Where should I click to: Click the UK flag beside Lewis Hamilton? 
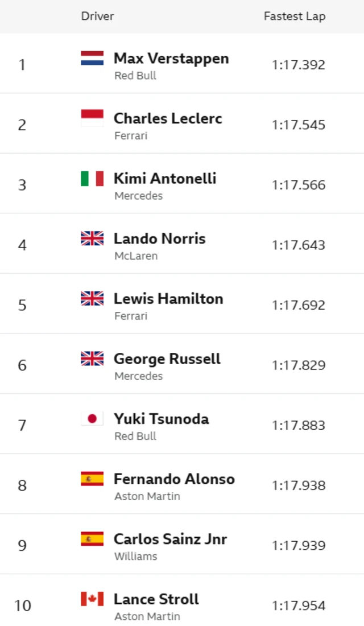pos(92,299)
